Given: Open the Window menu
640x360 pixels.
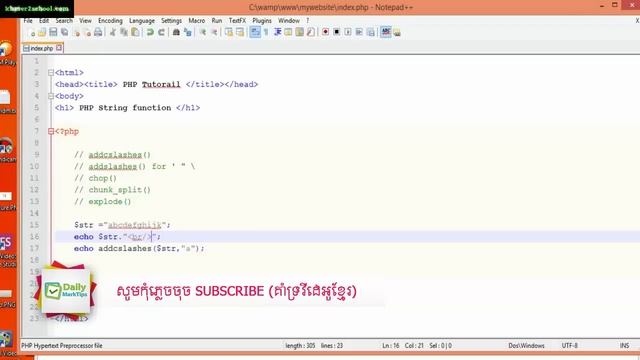Looking at the screenshot, I should (x=289, y=20).
